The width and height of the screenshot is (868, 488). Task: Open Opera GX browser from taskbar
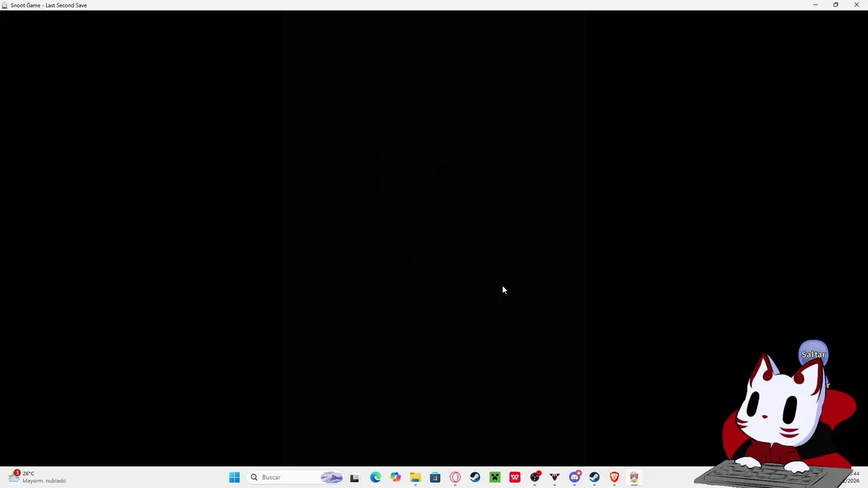(455, 477)
